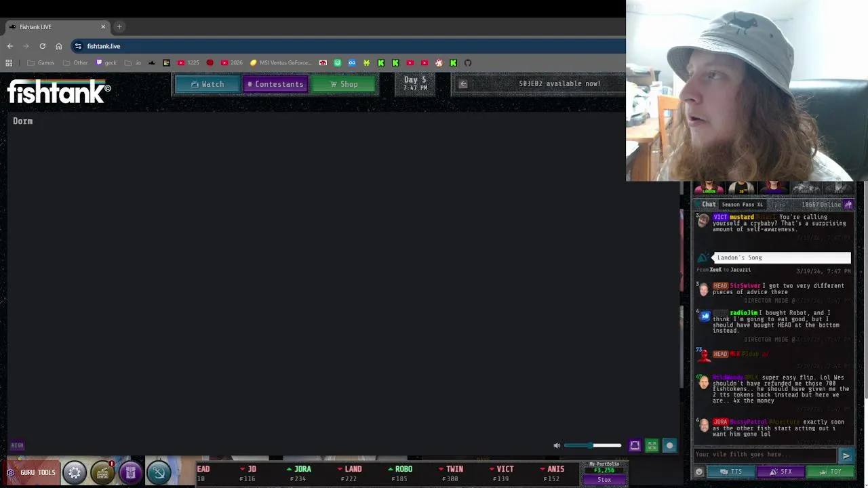The width and height of the screenshot is (868, 488).
Task: Click the teal anchor icon
Action: pyautogui.click(x=159, y=472)
